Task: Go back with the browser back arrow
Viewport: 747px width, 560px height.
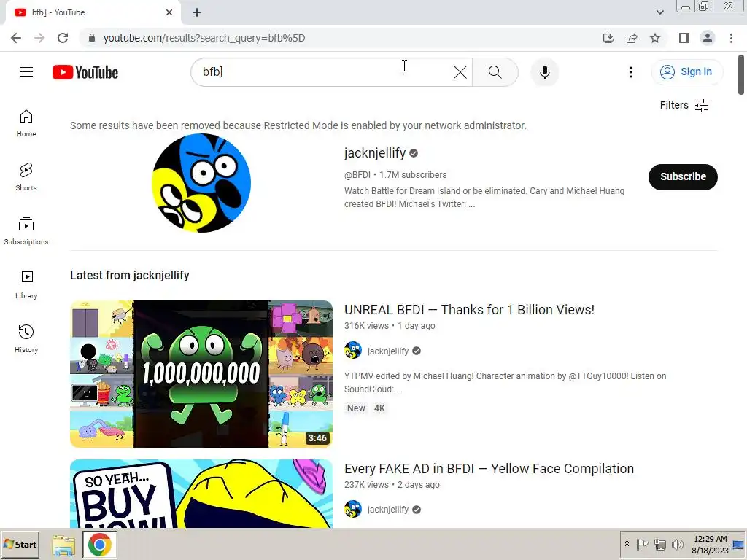Action: pos(16,38)
